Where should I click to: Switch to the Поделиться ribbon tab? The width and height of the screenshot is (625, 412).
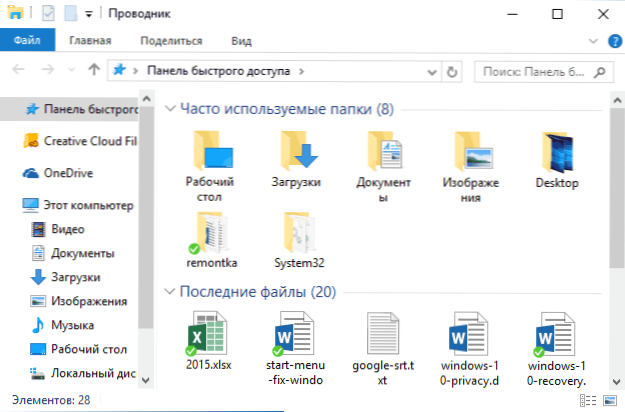pyautogui.click(x=171, y=41)
